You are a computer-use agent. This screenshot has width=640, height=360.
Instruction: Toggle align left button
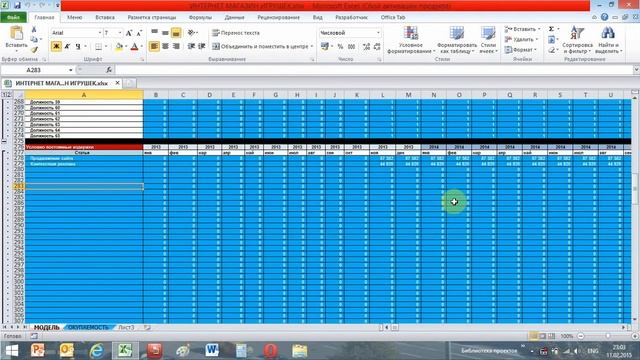click(154, 46)
